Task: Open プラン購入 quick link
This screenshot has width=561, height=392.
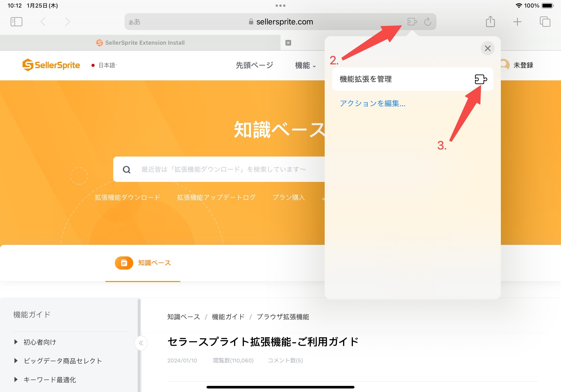Action: [x=288, y=197]
